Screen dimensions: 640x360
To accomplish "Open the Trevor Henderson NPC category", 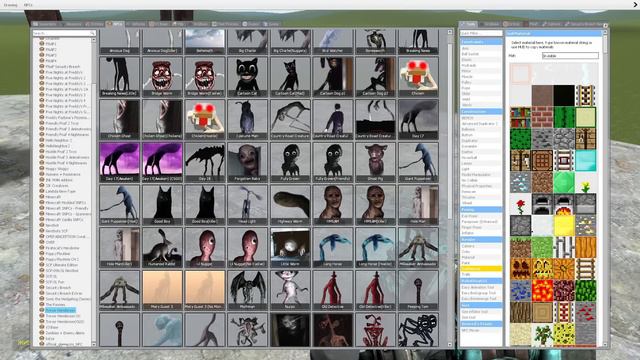I will pos(60,310).
